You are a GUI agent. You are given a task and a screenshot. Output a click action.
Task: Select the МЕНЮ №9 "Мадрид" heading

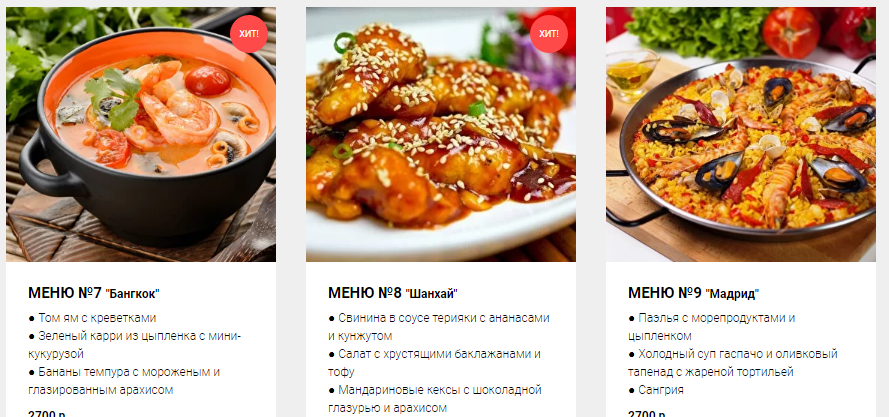click(693, 293)
